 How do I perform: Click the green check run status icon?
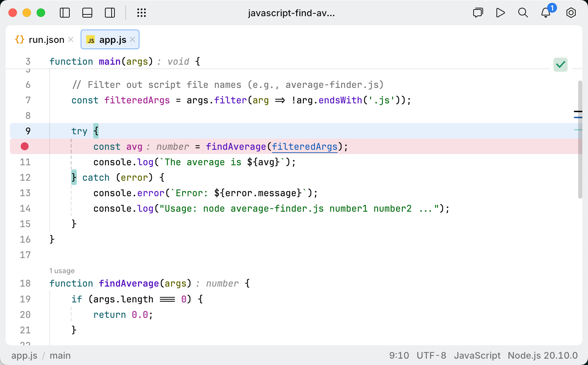tap(560, 64)
